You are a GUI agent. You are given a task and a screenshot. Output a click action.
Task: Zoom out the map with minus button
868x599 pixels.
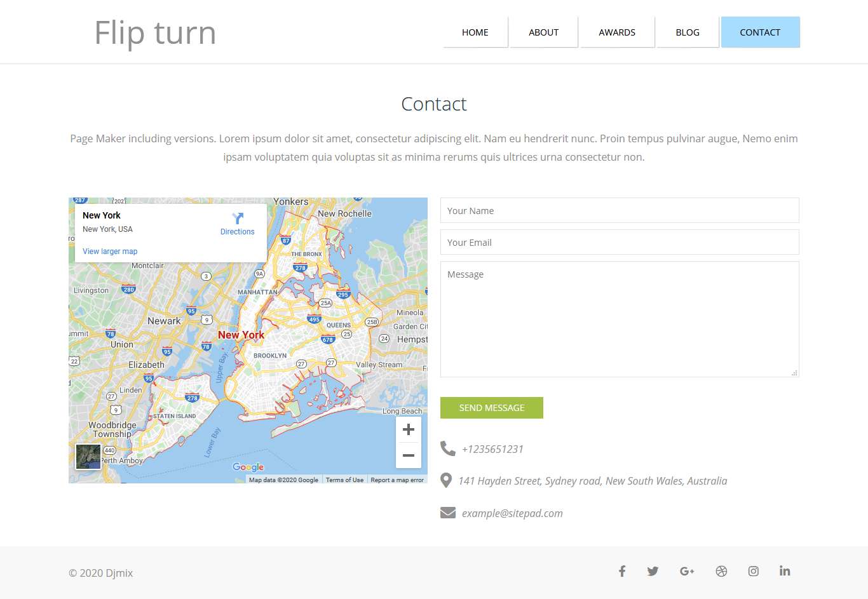[x=408, y=455]
